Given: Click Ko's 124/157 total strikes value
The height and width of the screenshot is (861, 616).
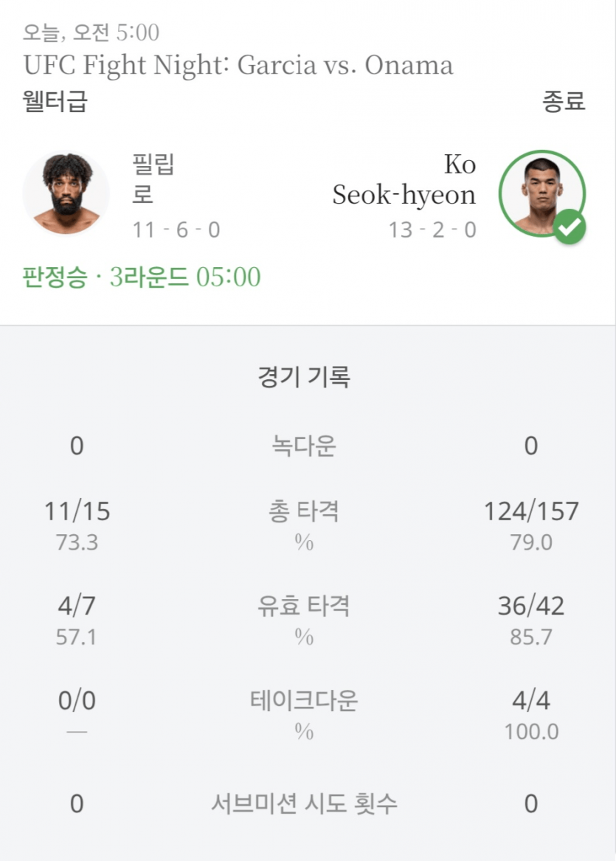Looking at the screenshot, I should (531, 511).
